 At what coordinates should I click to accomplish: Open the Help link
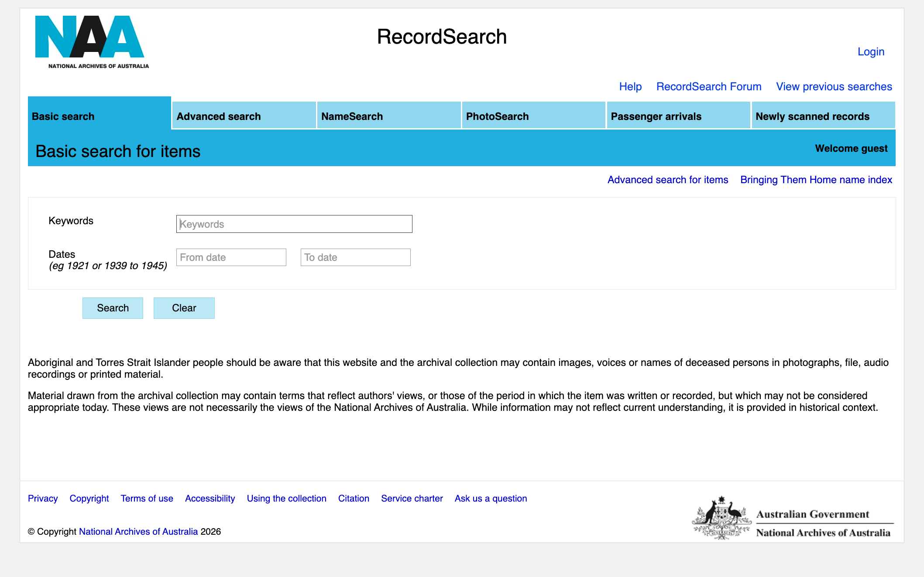click(x=630, y=86)
